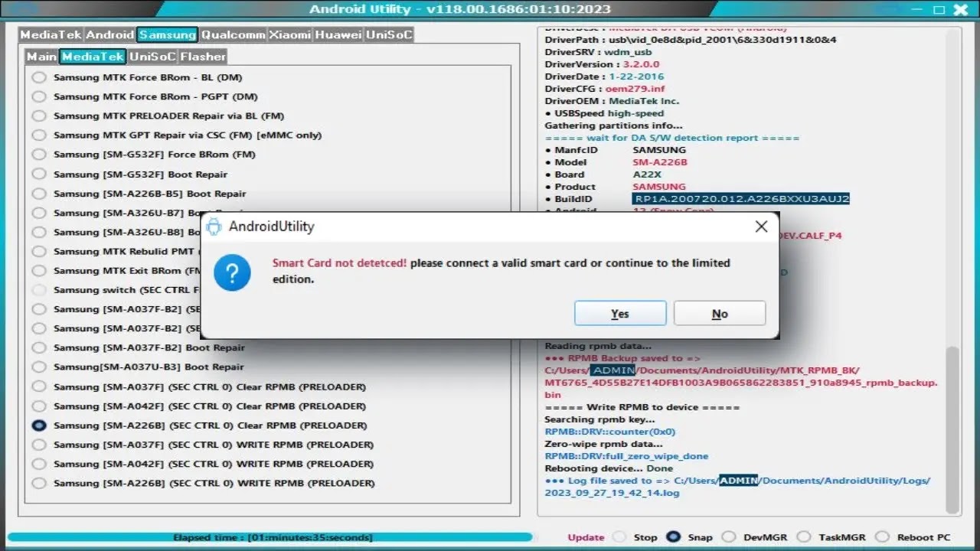The image size is (980, 551).
Task: Click 'Write RPMB to device' log header
Action: click(x=642, y=407)
